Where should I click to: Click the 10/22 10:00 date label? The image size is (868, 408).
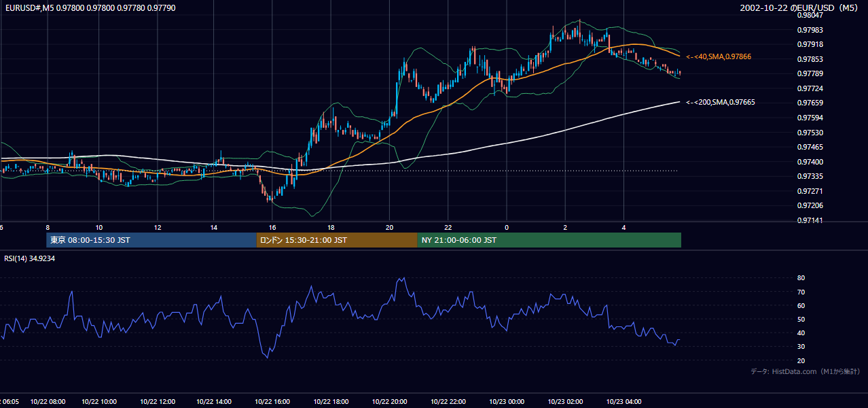(99, 402)
